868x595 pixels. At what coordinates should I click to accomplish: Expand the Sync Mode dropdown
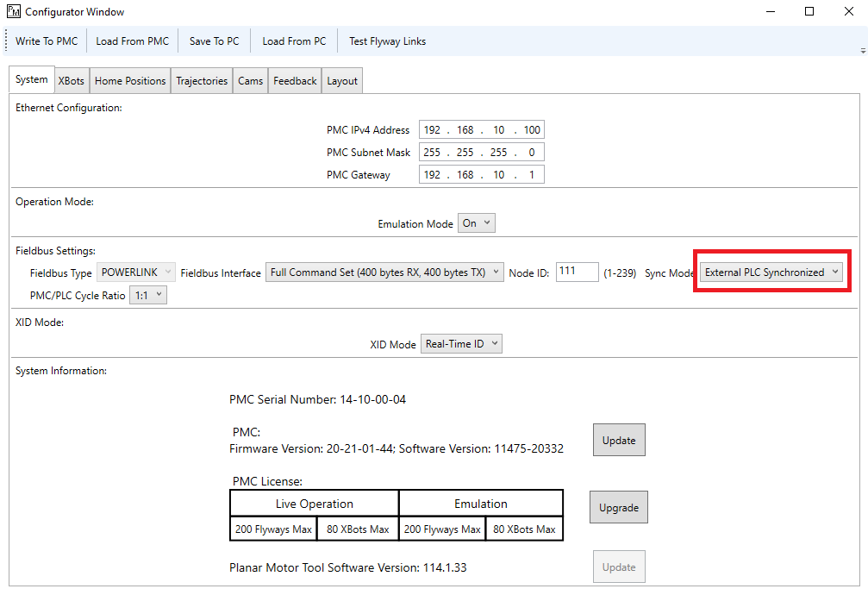pyautogui.click(x=771, y=272)
